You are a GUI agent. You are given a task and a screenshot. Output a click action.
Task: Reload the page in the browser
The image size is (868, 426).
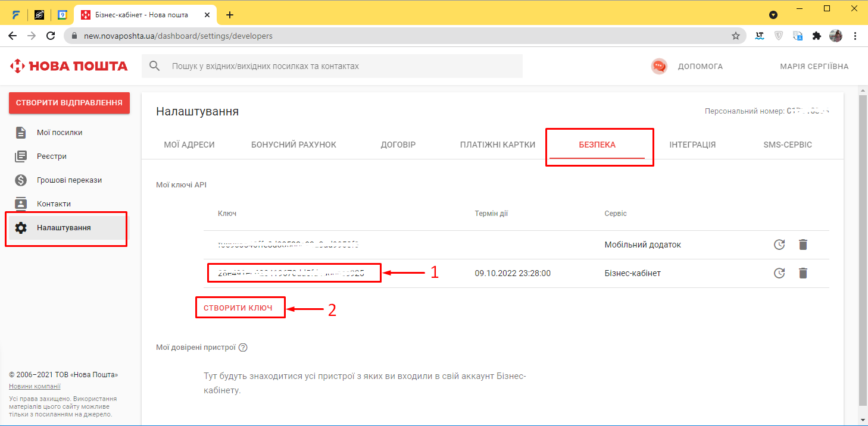click(51, 36)
